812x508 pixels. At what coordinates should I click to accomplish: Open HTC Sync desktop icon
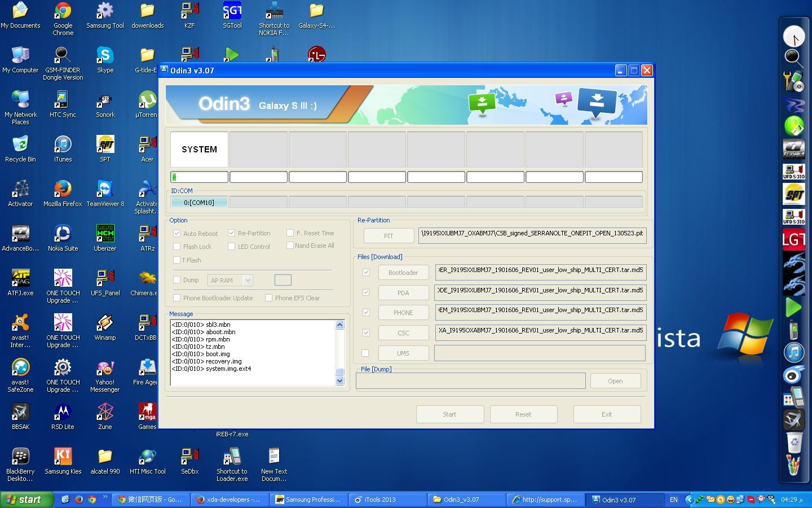(x=63, y=104)
